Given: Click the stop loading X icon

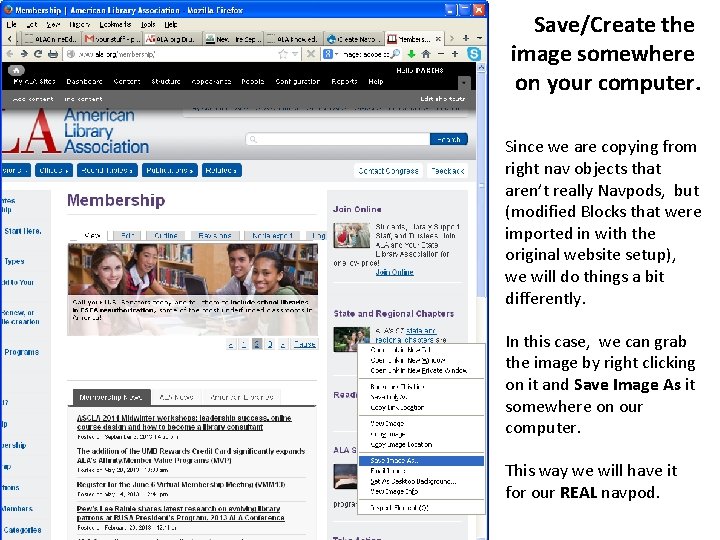Looking at the screenshot, I should [311, 54].
